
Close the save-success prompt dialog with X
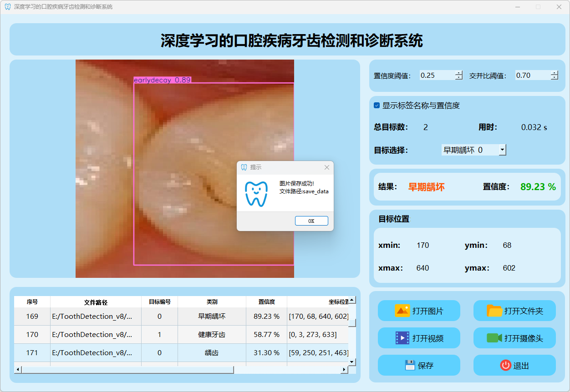(x=326, y=167)
